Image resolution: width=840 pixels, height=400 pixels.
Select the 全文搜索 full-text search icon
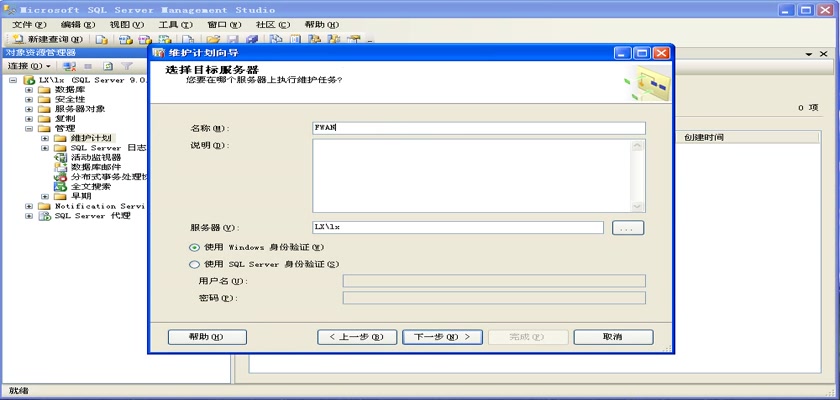pos(61,186)
